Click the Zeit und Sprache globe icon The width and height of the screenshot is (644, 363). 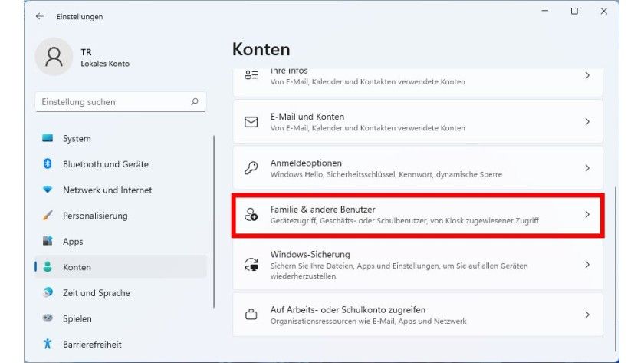click(48, 292)
